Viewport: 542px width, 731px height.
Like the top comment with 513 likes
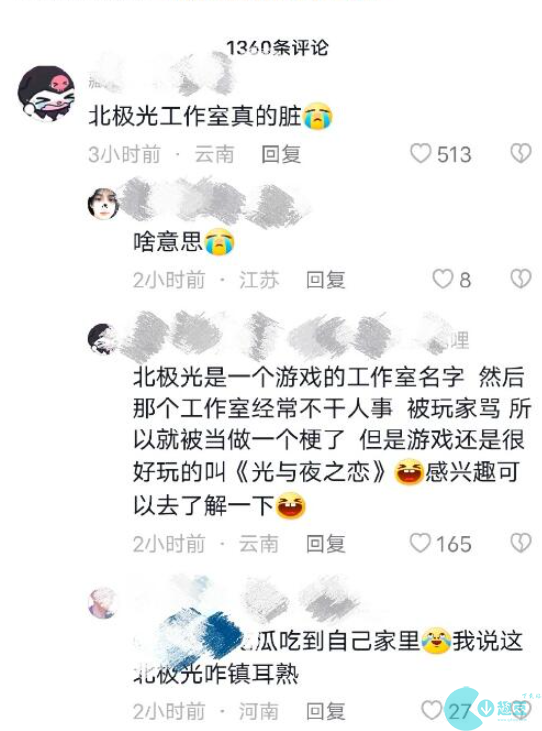pos(420,153)
